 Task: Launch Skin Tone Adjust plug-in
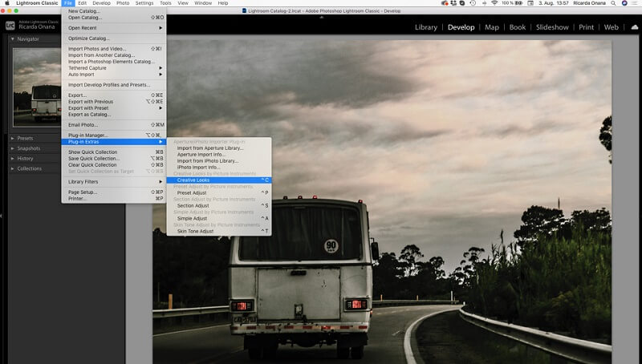[x=219, y=231]
